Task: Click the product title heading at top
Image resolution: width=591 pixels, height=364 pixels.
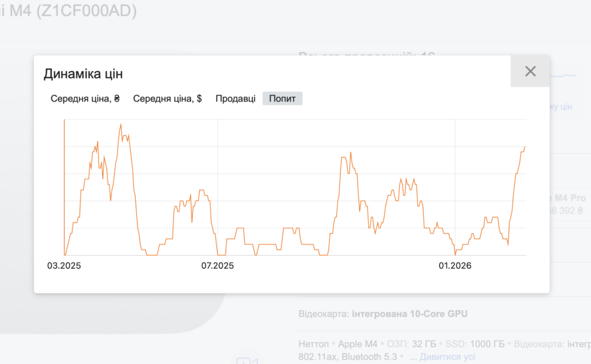Action: pyautogui.click(x=69, y=11)
